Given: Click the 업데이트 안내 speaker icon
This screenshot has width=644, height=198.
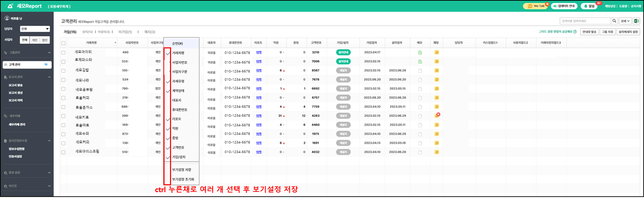Looking at the screenshot, I should coord(555,6).
